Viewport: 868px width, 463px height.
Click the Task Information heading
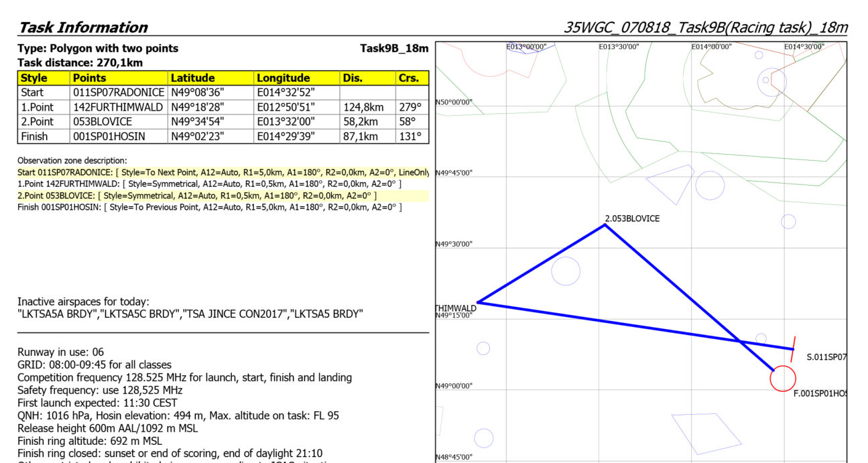[82, 27]
